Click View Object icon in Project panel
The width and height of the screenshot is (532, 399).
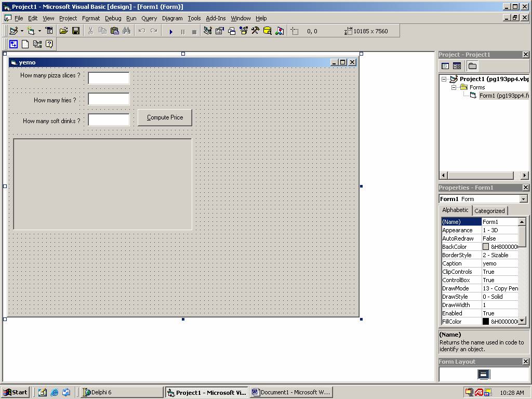click(457, 66)
